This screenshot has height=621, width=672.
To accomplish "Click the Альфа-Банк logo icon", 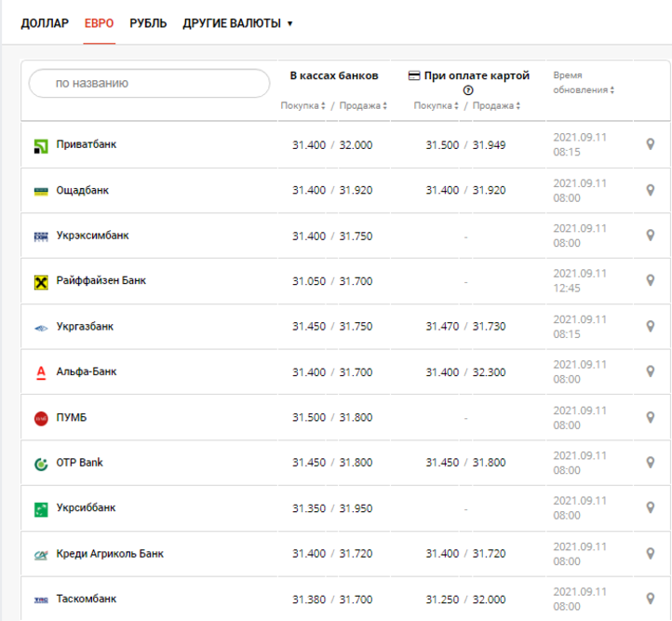I will (41, 372).
